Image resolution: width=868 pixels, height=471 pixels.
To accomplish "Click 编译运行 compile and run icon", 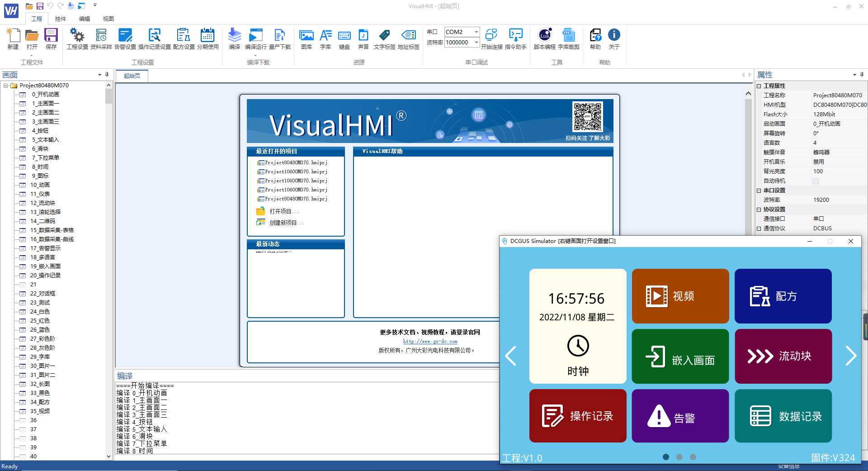I will (x=256, y=38).
